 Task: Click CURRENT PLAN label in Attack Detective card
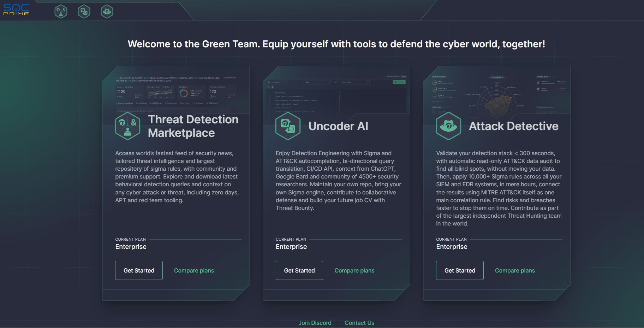coord(451,239)
